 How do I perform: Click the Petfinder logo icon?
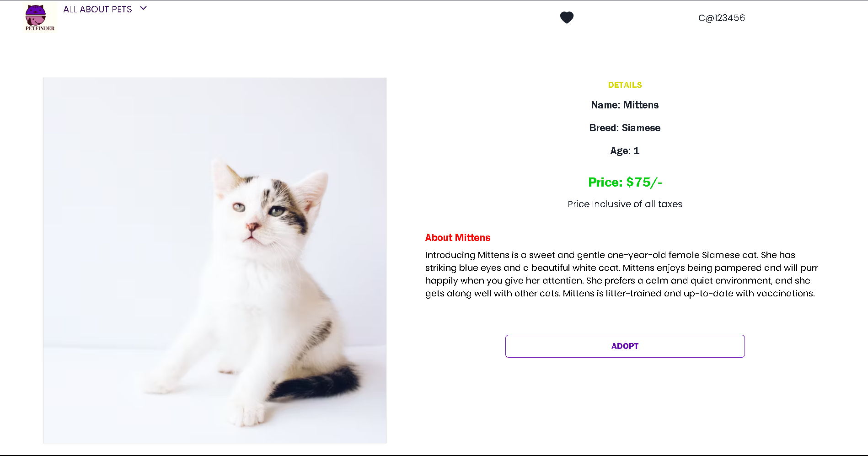[x=39, y=16]
